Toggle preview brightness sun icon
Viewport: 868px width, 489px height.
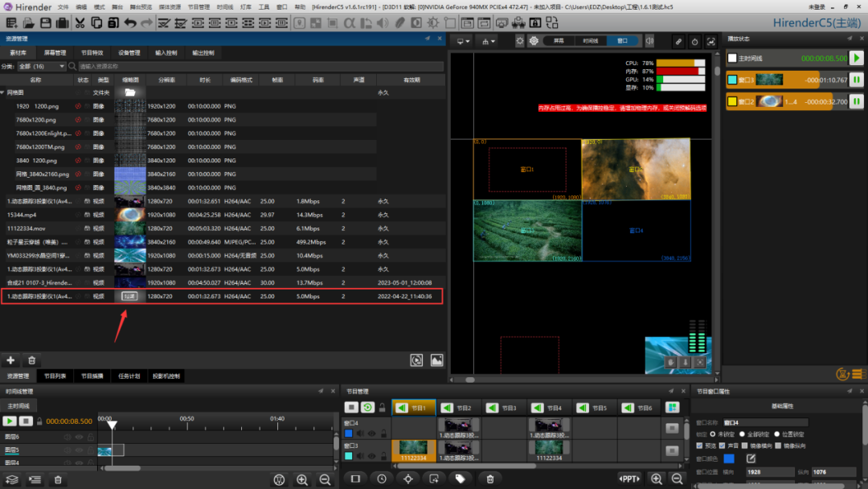point(520,41)
